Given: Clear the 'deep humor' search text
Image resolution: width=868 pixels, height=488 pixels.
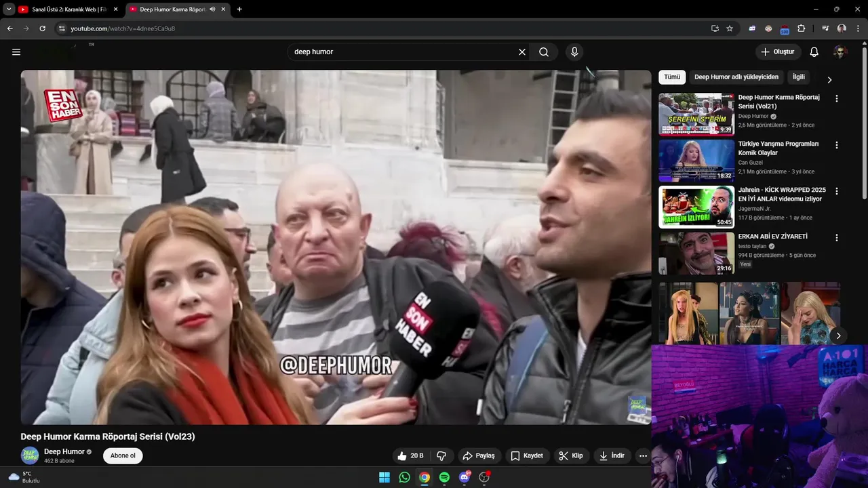Looking at the screenshot, I should click(522, 52).
